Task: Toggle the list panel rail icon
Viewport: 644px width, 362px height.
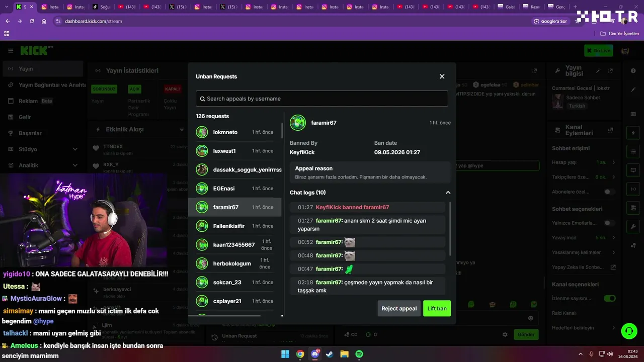Action: 633,151
